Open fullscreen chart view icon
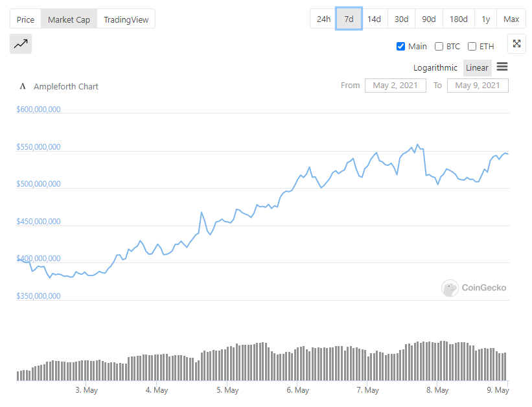532x407 pixels. pyautogui.click(x=516, y=44)
